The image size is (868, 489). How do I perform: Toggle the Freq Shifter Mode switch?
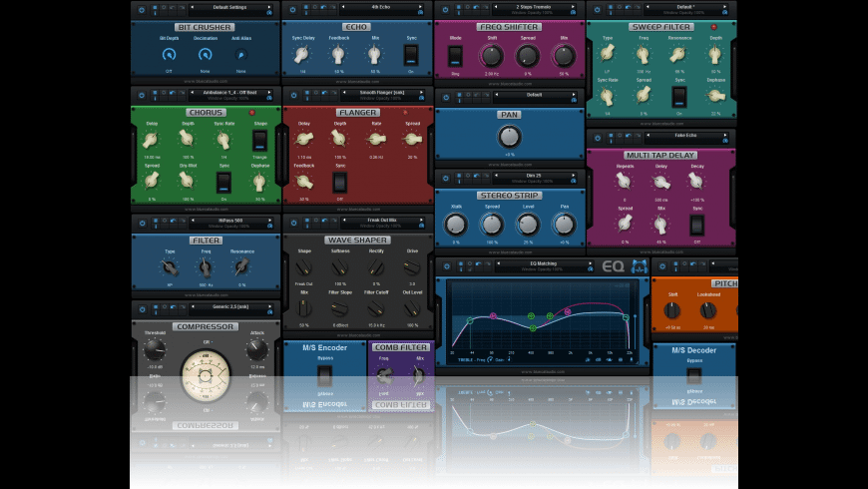(x=455, y=56)
